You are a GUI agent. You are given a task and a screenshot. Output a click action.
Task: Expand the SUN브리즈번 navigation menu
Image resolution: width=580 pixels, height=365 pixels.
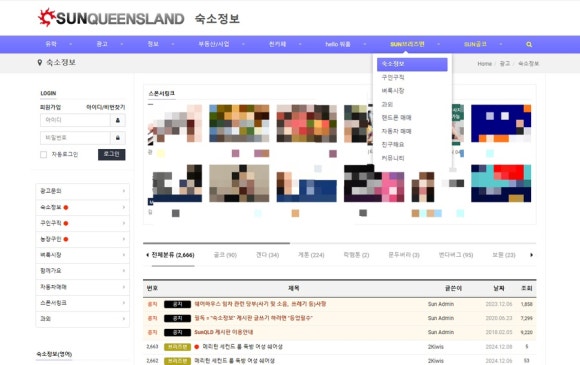click(407, 44)
